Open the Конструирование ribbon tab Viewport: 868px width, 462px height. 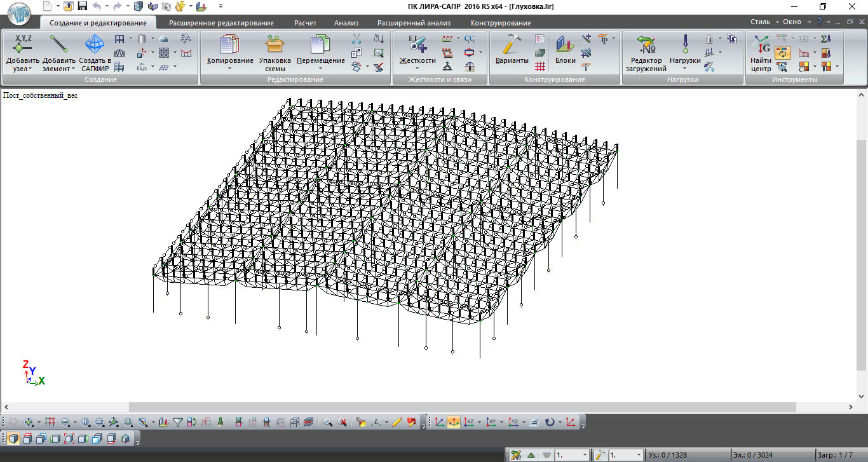[501, 23]
